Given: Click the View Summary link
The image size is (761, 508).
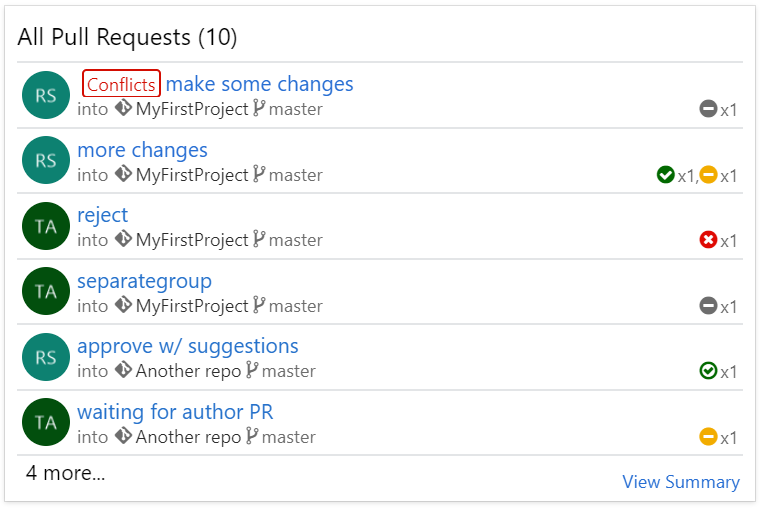Looking at the screenshot, I should pos(681,482).
